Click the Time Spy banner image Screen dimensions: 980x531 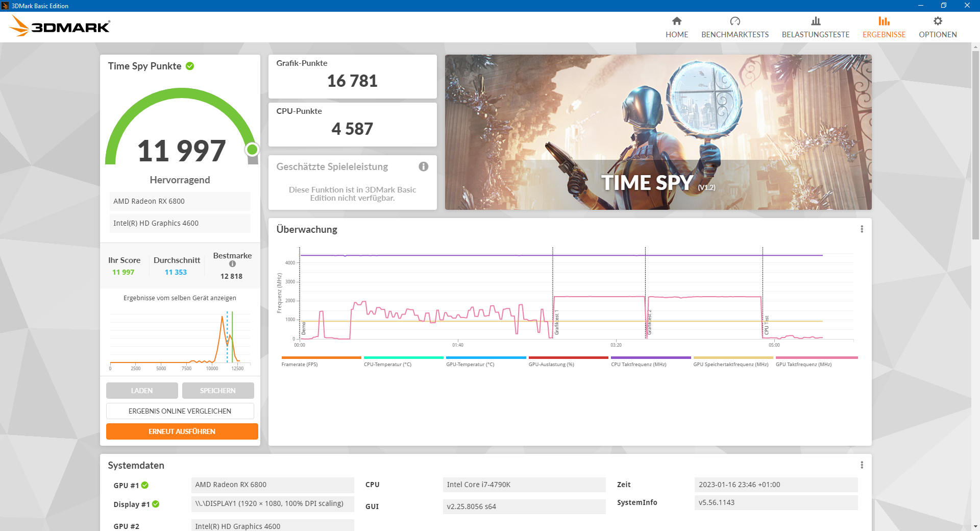coord(658,132)
